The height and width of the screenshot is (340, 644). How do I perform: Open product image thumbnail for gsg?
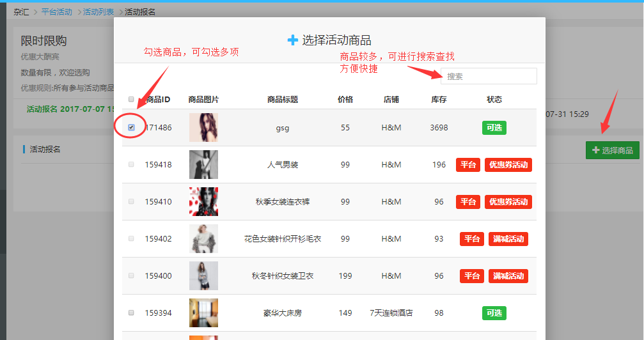pos(203,127)
